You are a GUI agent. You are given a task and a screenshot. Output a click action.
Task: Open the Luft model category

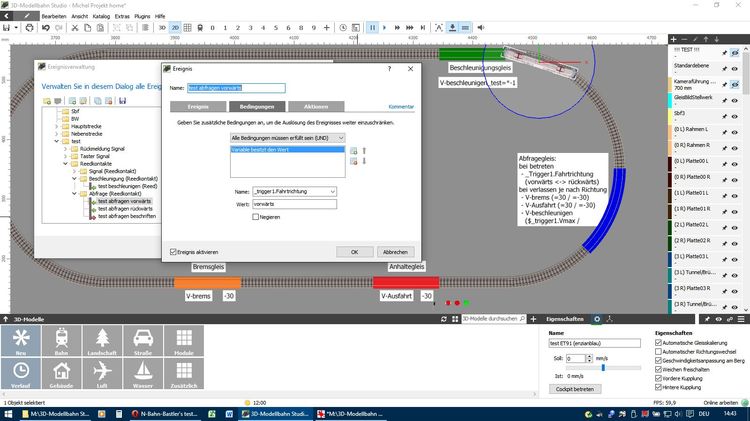[x=102, y=374]
